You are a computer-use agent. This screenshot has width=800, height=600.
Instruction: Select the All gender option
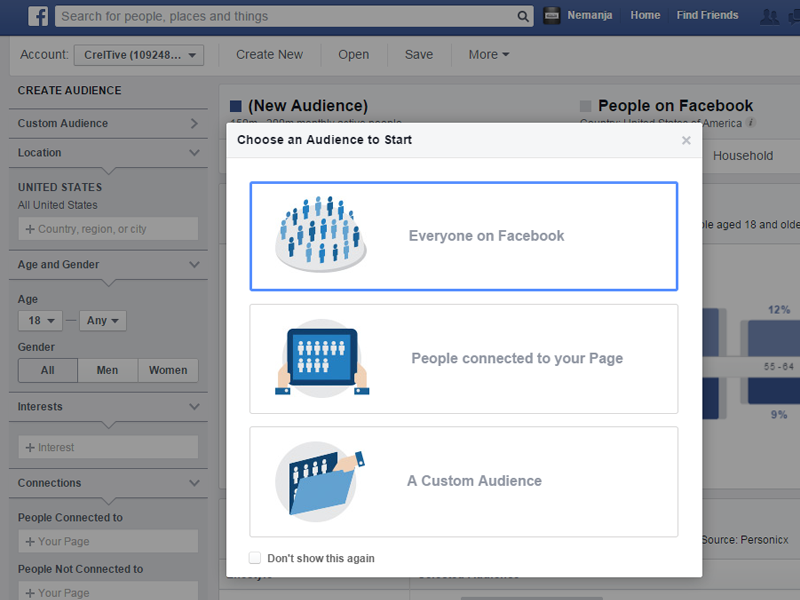(48, 370)
